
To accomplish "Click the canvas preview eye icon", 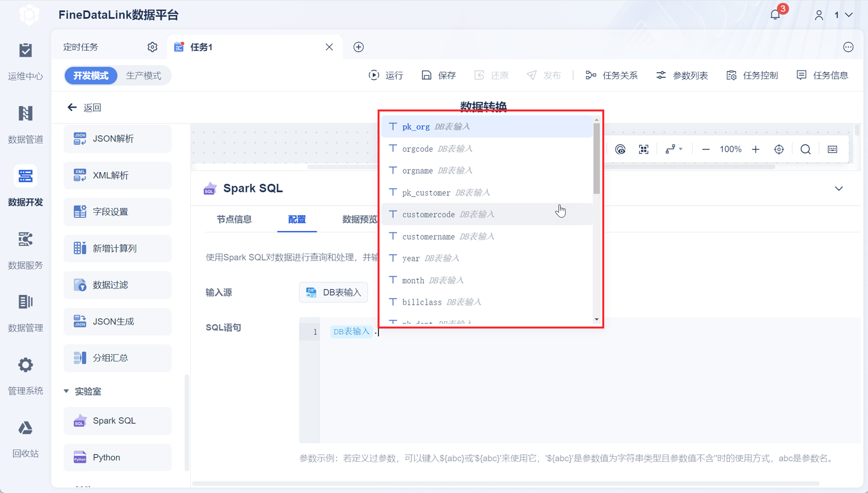I will pos(621,150).
